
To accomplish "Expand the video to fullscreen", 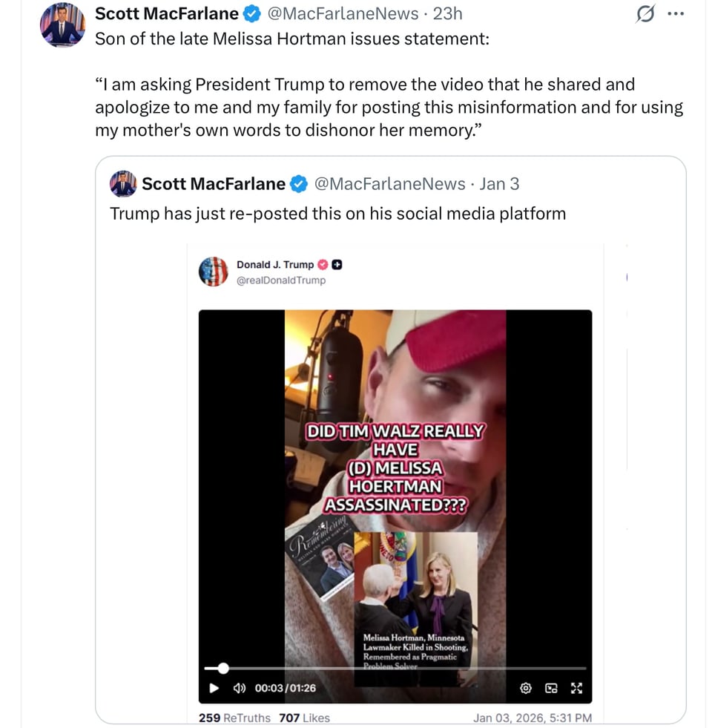I will click(576, 689).
